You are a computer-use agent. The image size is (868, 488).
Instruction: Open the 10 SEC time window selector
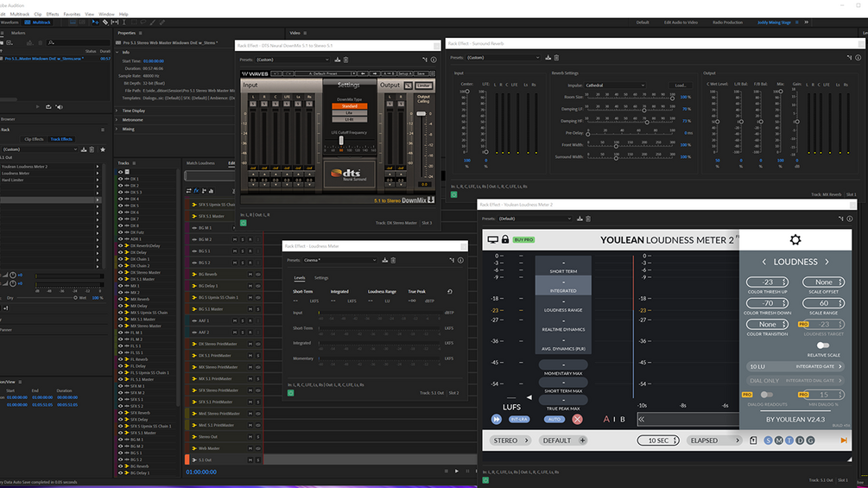[x=658, y=440]
